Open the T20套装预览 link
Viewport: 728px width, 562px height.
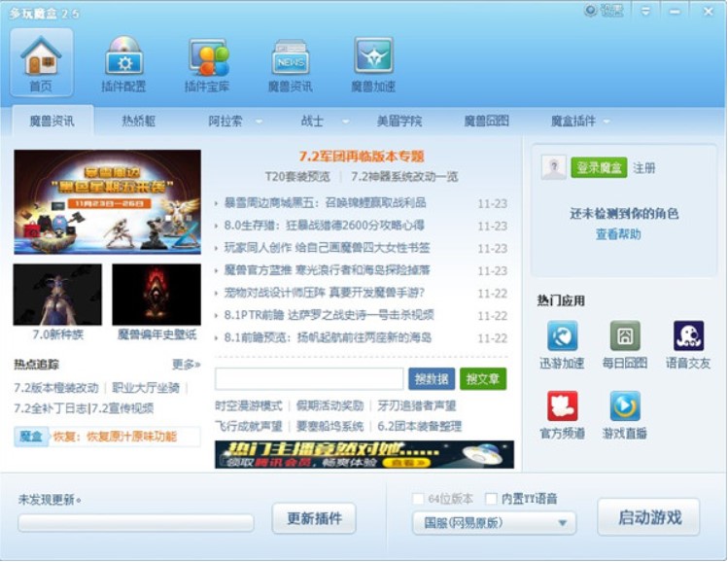tap(297, 177)
